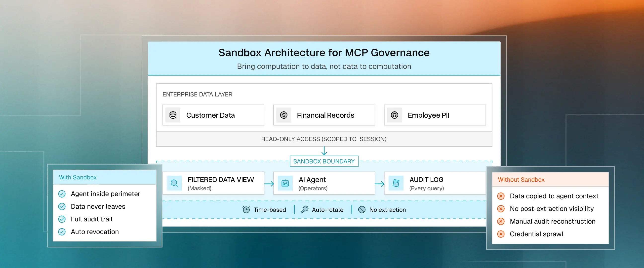
Task: Click the No extraction prohibited icon
Action: pyautogui.click(x=362, y=209)
